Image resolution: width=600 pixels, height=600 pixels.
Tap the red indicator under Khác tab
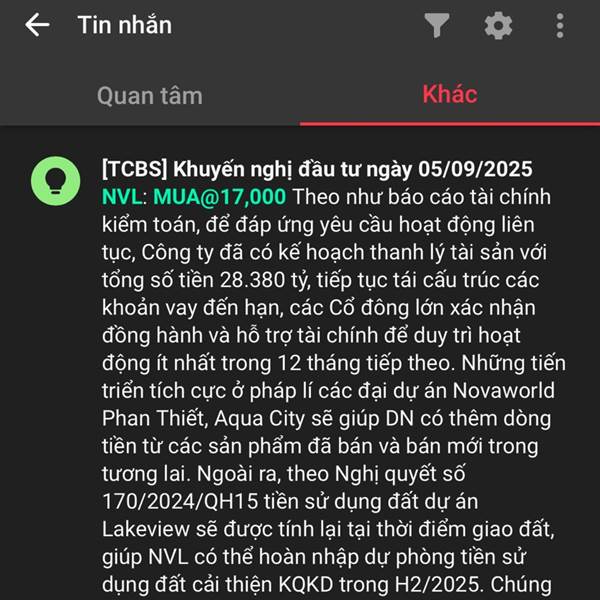click(450, 124)
